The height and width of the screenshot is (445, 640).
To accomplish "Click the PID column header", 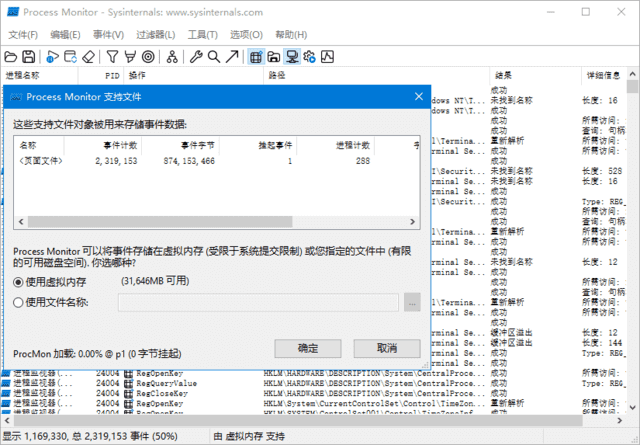I will pyautogui.click(x=101, y=76).
